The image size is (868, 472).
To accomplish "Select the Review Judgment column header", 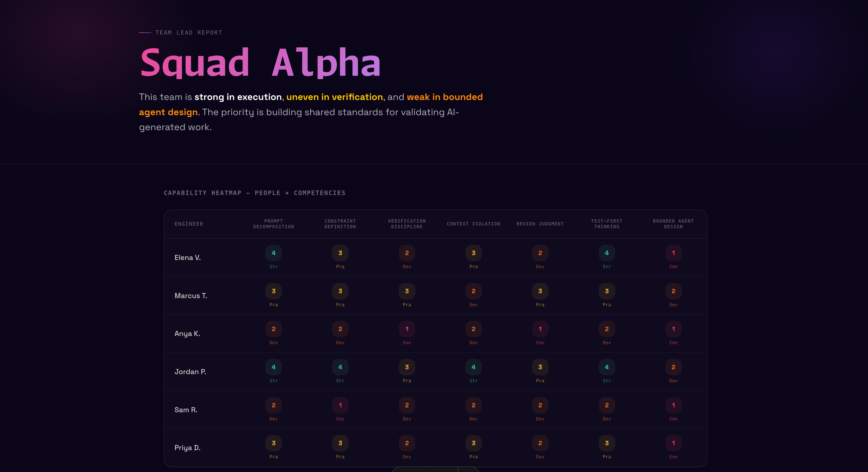I will click(540, 224).
